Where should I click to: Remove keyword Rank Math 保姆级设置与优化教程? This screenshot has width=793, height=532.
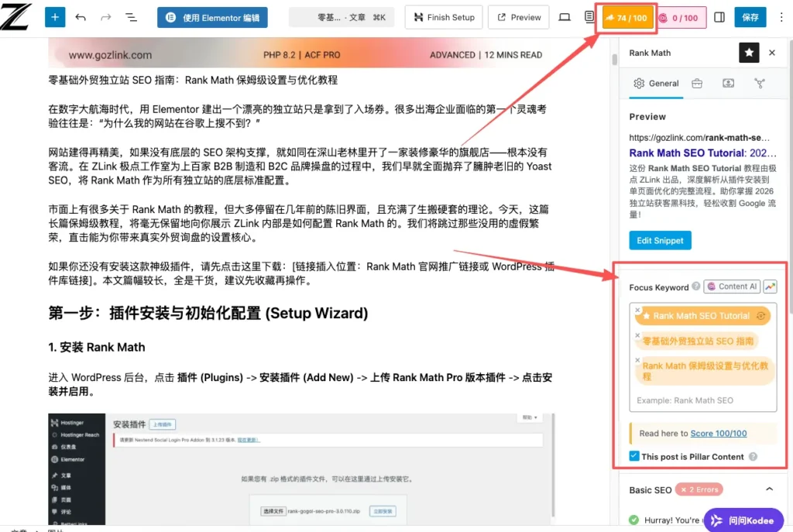[637, 360]
